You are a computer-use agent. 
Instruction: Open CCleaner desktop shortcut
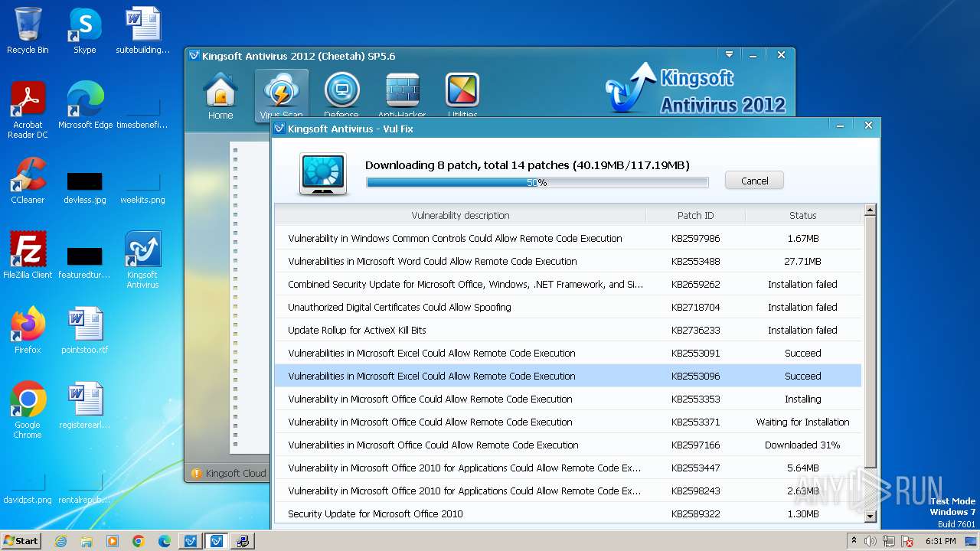click(28, 181)
